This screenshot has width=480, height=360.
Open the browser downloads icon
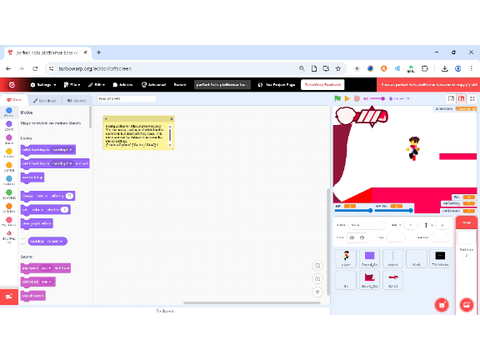click(444, 69)
